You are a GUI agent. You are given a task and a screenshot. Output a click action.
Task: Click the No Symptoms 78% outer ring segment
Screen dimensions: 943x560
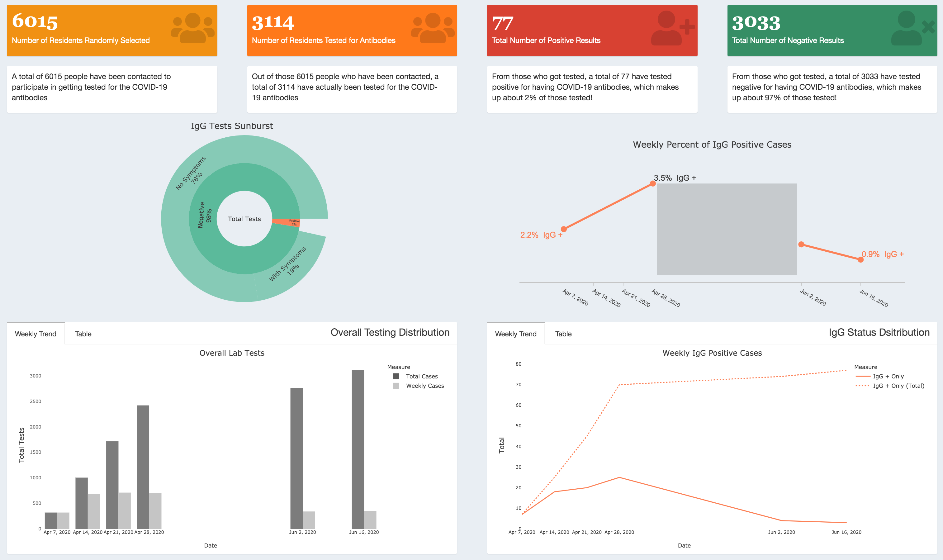tap(191, 173)
